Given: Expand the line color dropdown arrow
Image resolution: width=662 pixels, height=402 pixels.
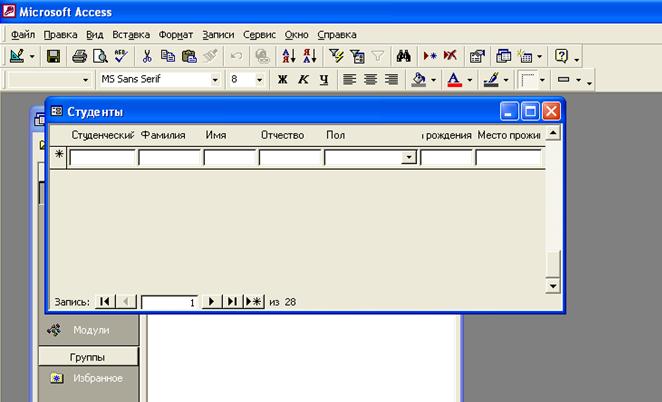Looking at the screenshot, I should click(x=506, y=79).
